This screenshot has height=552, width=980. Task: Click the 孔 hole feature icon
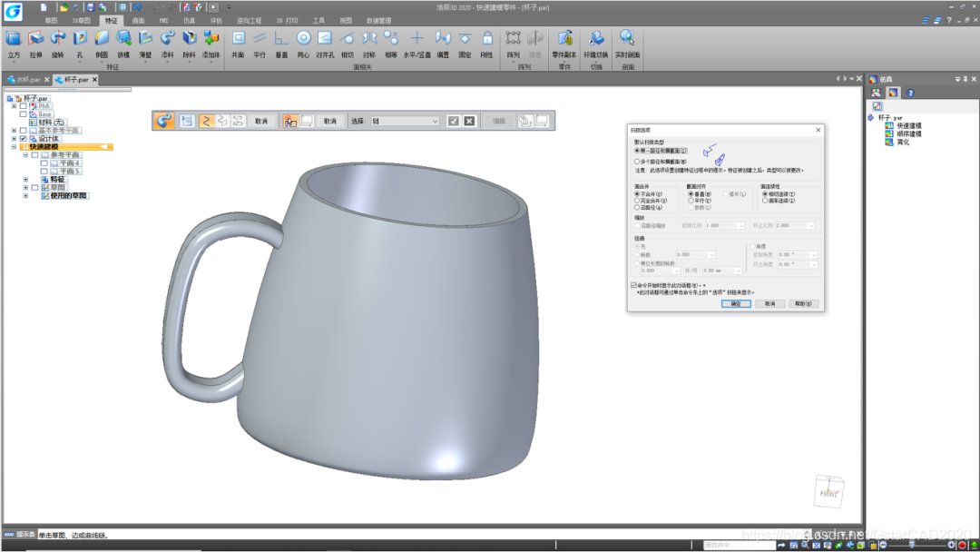(79, 39)
